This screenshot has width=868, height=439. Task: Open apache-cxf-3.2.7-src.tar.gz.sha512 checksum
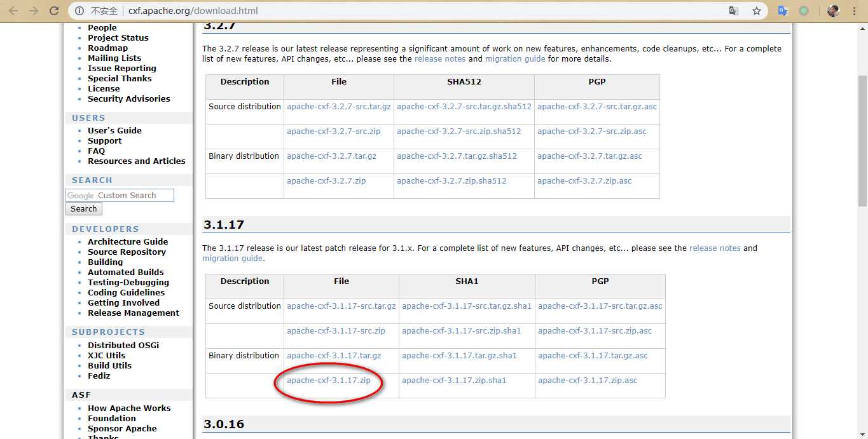[x=464, y=106]
